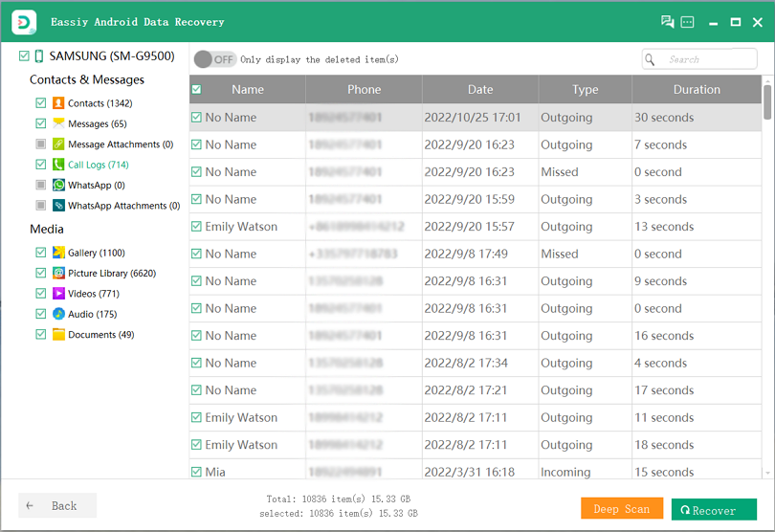Open the Documents (49) category

(x=101, y=335)
